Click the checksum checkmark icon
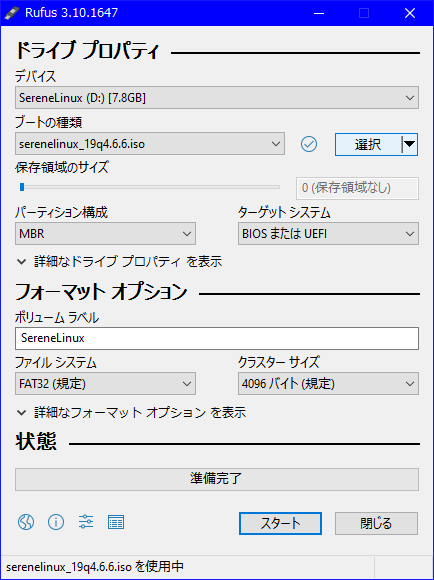This screenshot has width=434, height=580. pos(309,144)
